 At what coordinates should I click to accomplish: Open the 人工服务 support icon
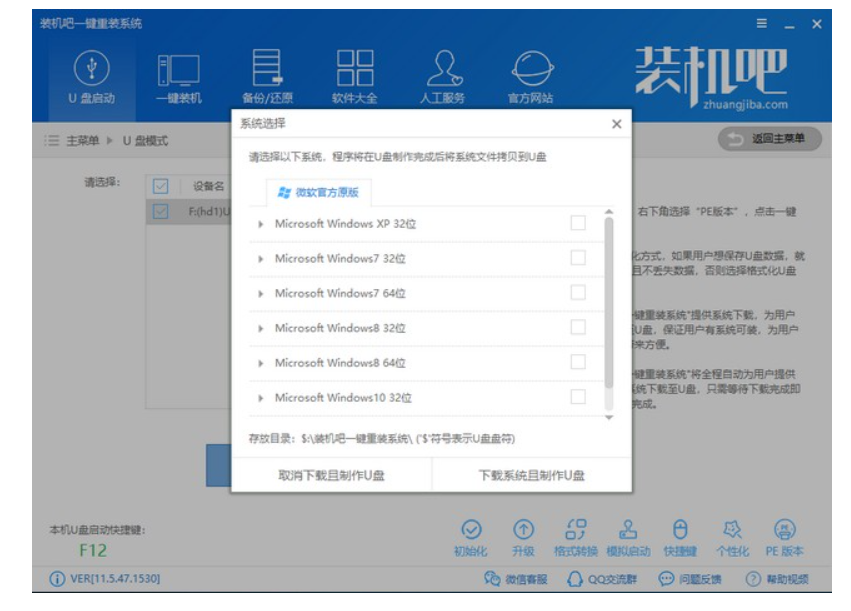(x=442, y=77)
